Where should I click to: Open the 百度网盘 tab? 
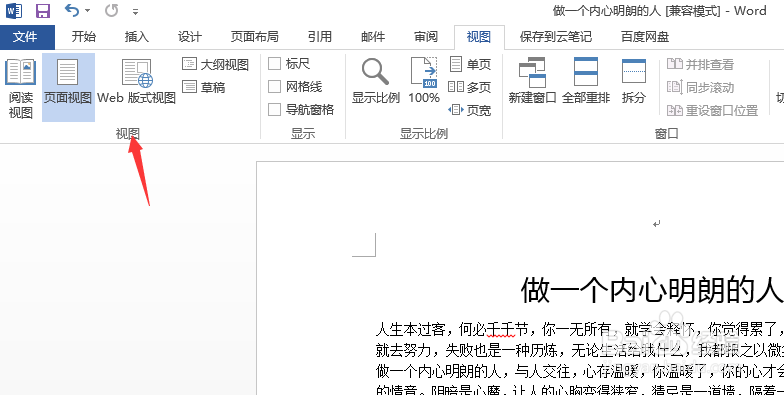click(x=645, y=37)
